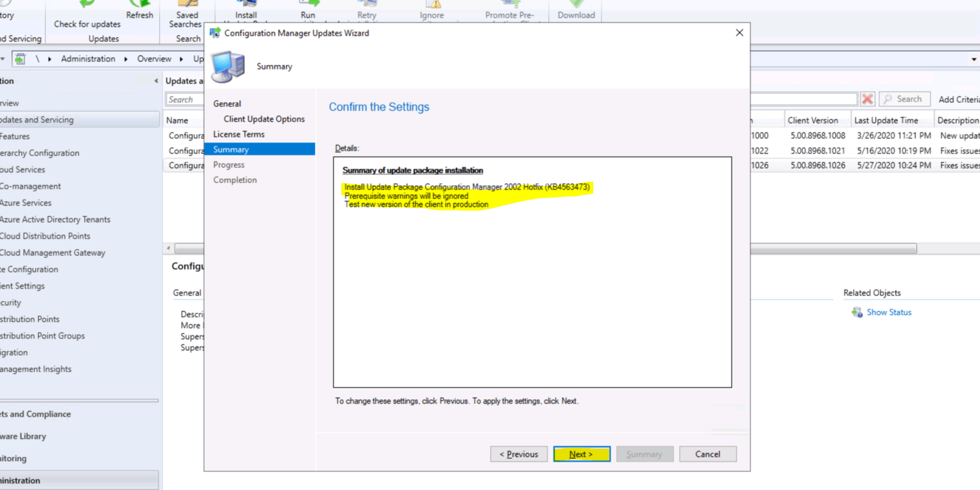Click the Show Status icon
Screen dimensions: 980x490
pos(857,313)
